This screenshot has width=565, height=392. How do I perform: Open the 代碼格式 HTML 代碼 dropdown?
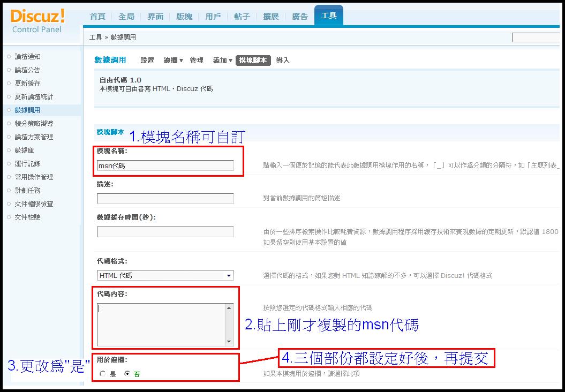(165, 275)
